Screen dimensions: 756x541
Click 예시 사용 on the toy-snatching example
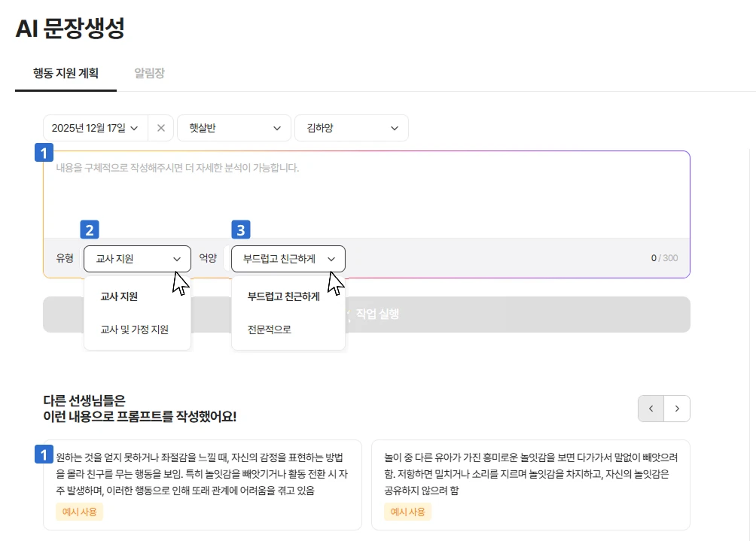click(x=407, y=512)
